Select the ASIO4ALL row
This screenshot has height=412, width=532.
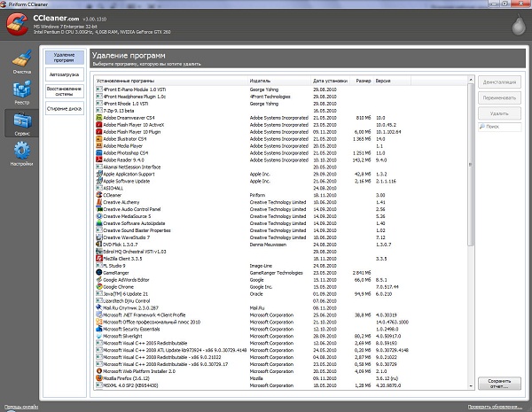[x=251, y=188]
